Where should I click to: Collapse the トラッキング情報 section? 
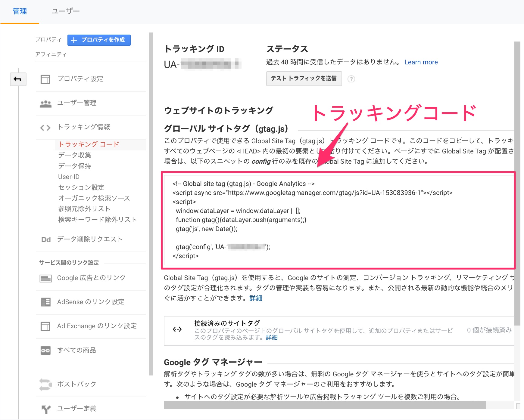point(83,127)
